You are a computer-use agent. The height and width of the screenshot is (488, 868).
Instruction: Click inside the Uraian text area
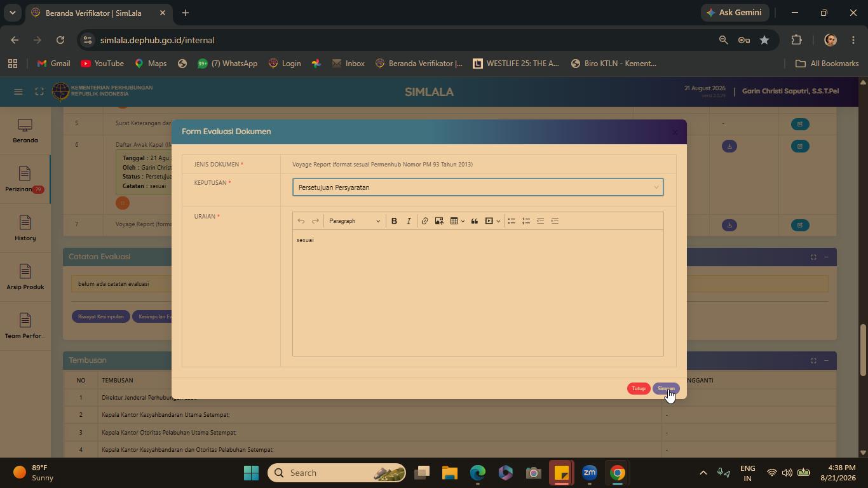pyautogui.click(x=478, y=292)
